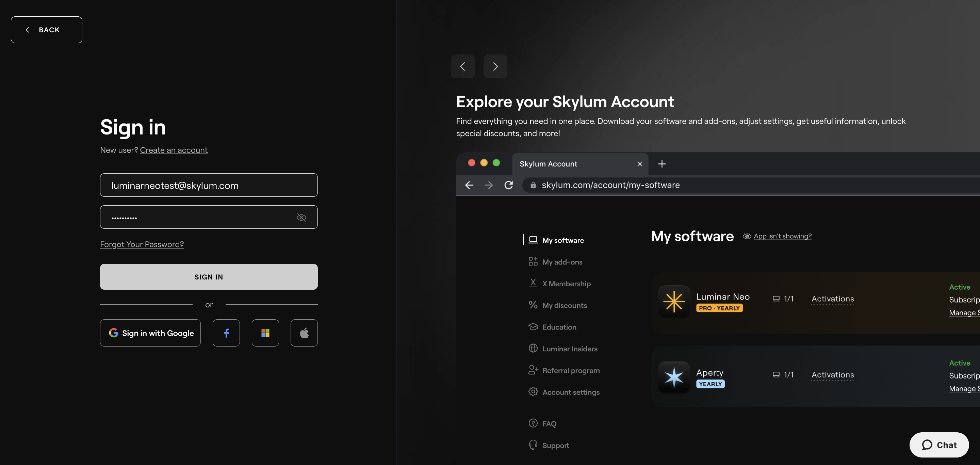Viewport: 980px width, 465px height.
Task: Select My software in the sidebar
Action: [563, 240]
